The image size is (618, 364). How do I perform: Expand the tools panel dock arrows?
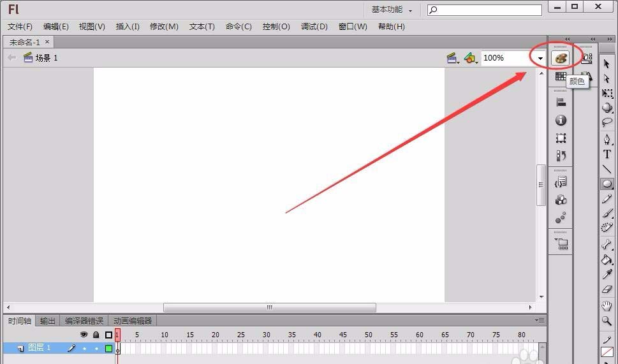(x=610, y=39)
